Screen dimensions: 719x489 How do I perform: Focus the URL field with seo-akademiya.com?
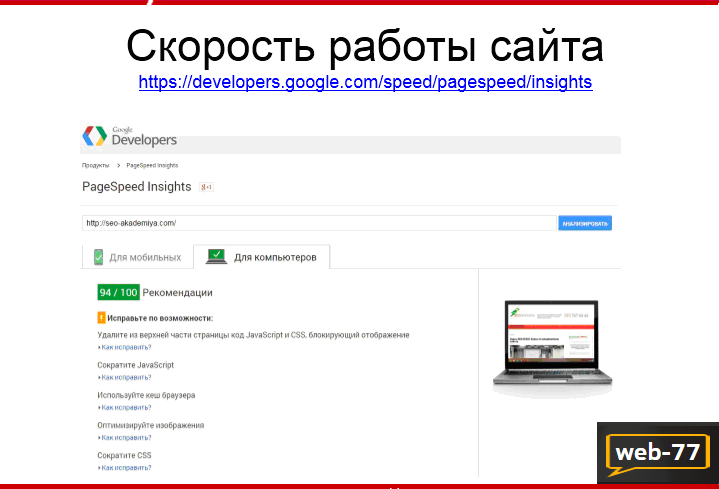319,223
